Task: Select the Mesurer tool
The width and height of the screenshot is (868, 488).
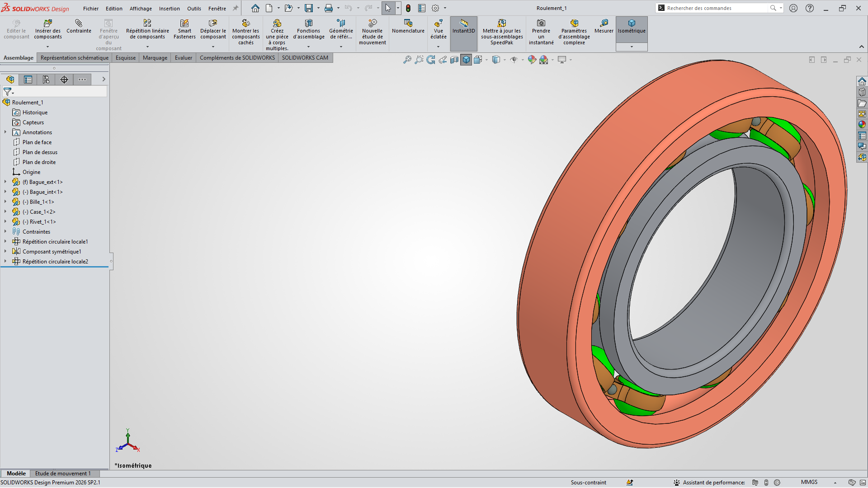Action: [x=604, y=26]
